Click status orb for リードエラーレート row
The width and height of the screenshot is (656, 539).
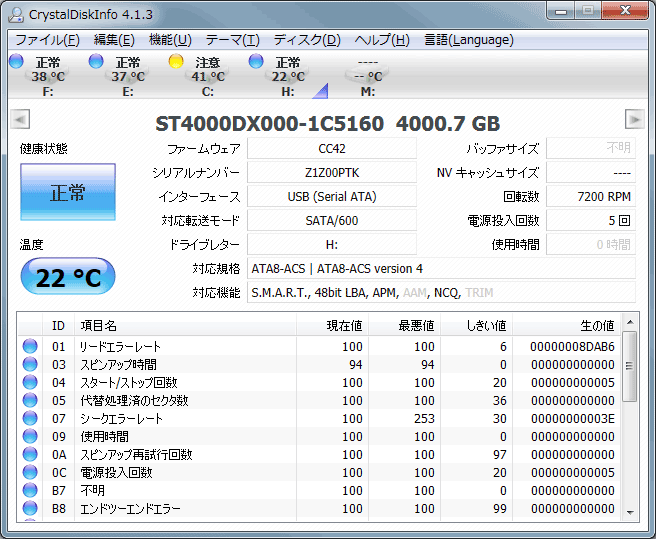coord(30,346)
